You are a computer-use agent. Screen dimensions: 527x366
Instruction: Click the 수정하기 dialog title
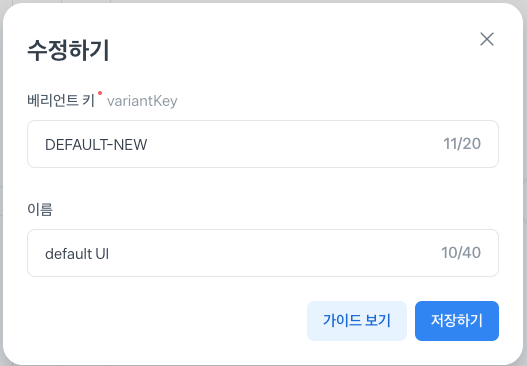[68, 50]
